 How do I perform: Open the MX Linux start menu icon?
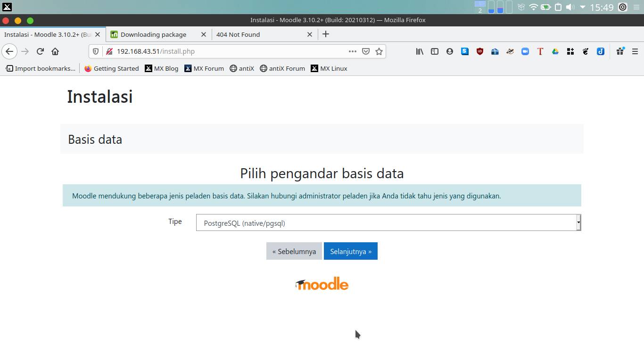point(7,7)
